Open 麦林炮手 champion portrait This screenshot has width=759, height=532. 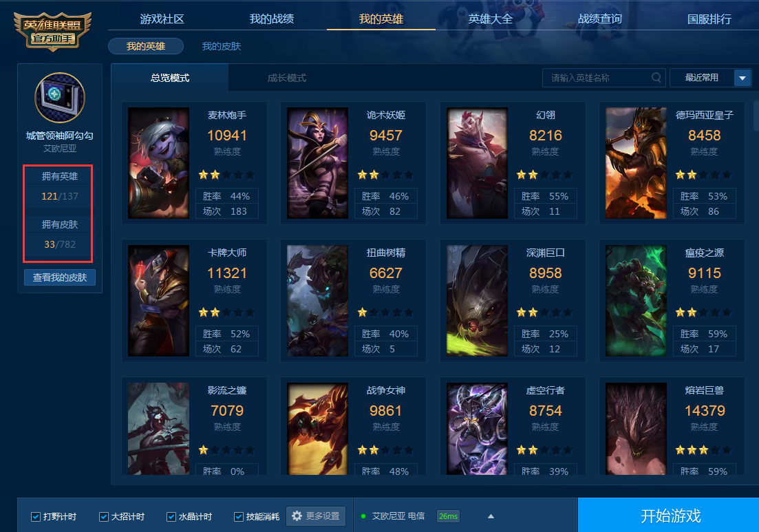[x=158, y=163]
